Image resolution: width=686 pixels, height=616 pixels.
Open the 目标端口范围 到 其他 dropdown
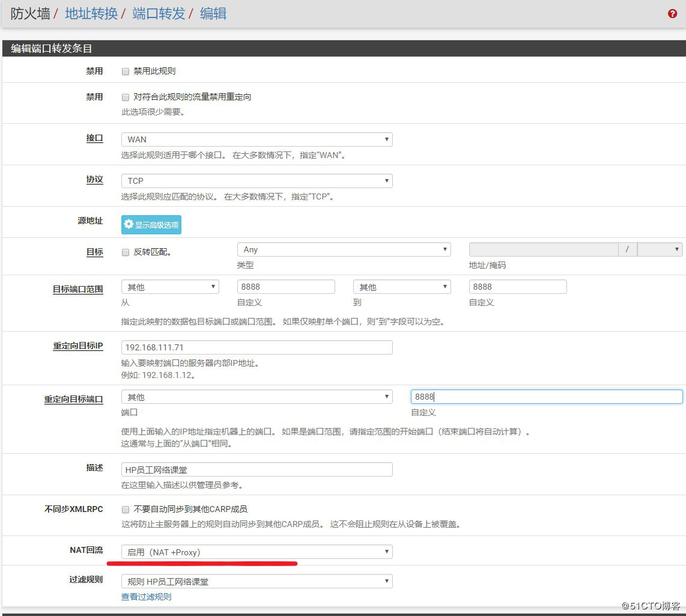click(401, 287)
